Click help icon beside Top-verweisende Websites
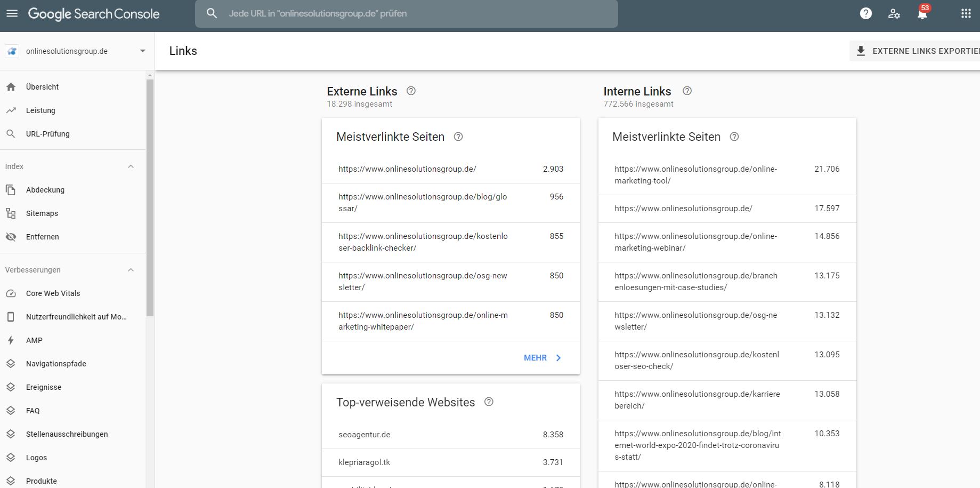Image resolution: width=980 pixels, height=488 pixels. click(x=489, y=402)
